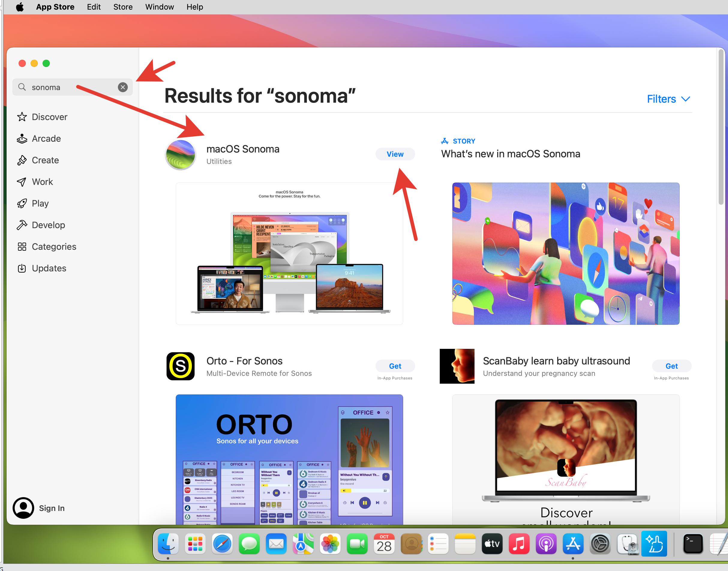Select the Develop section in the sidebar
Viewport: 728px width, 571px height.
pyautogui.click(x=41, y=225)
